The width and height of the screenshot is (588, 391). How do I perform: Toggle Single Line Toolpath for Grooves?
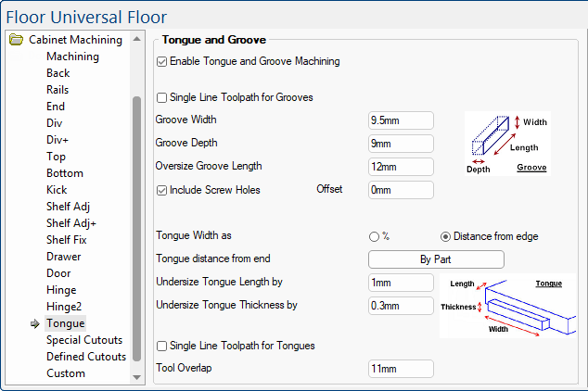(x=162, y=97)
